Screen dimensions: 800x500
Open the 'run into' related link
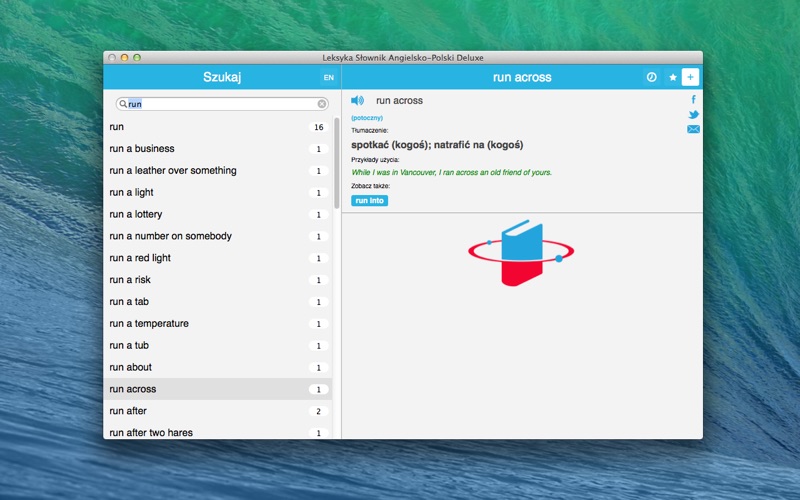tap(369, 201)
